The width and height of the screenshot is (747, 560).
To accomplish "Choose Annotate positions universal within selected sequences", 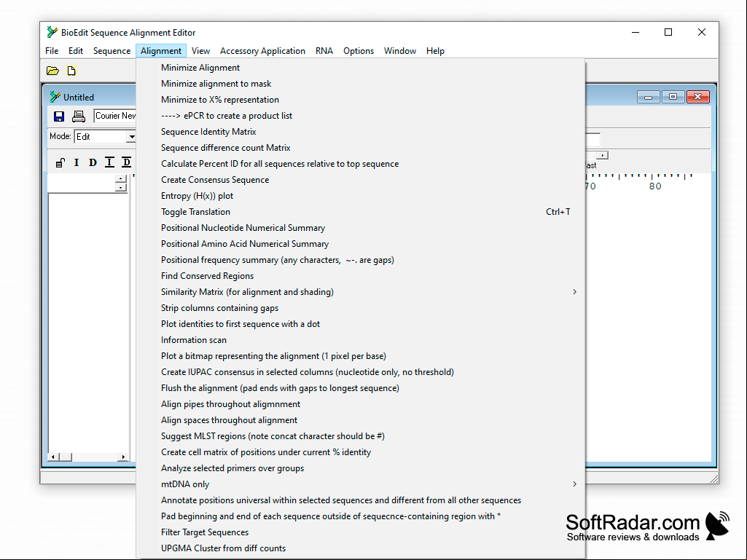I will (361, 500).
